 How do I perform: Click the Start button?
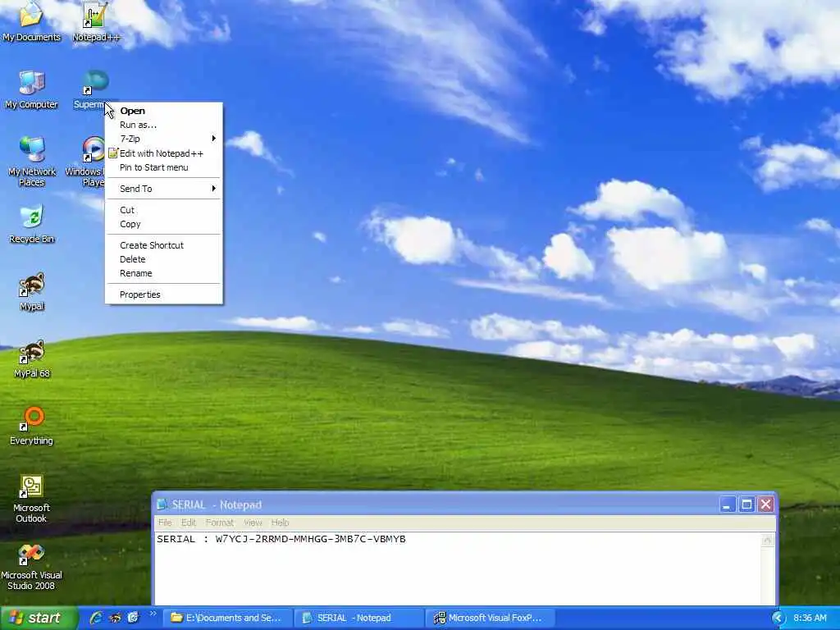click(x=38, y=618)
